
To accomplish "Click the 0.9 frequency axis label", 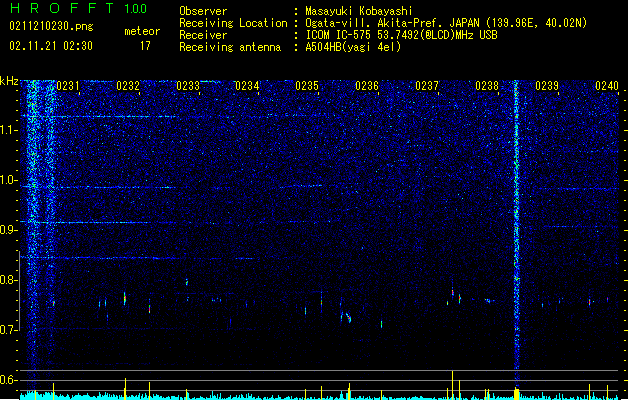I will point(9,230).
